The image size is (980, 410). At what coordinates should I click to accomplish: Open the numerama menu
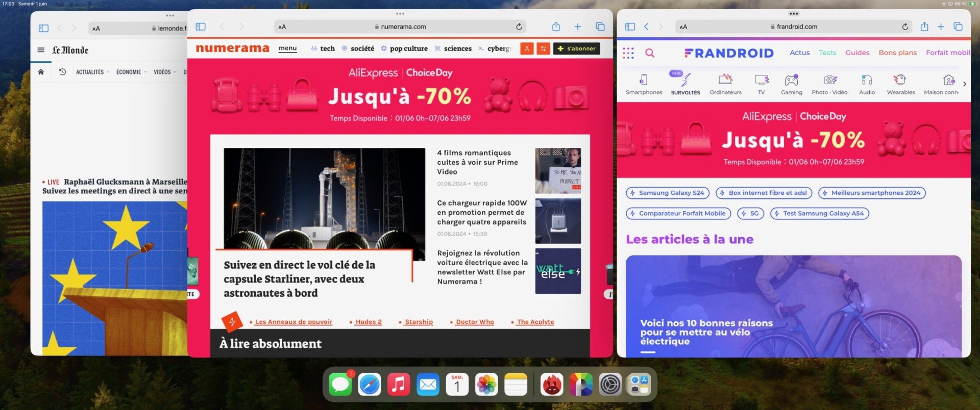pyautogui.click(x=287, y=48)
